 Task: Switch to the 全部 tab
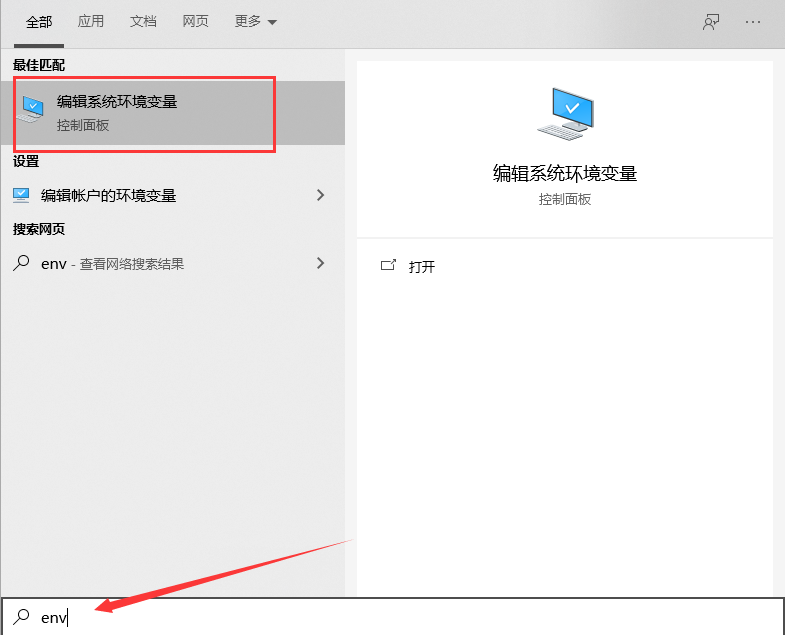39,22
